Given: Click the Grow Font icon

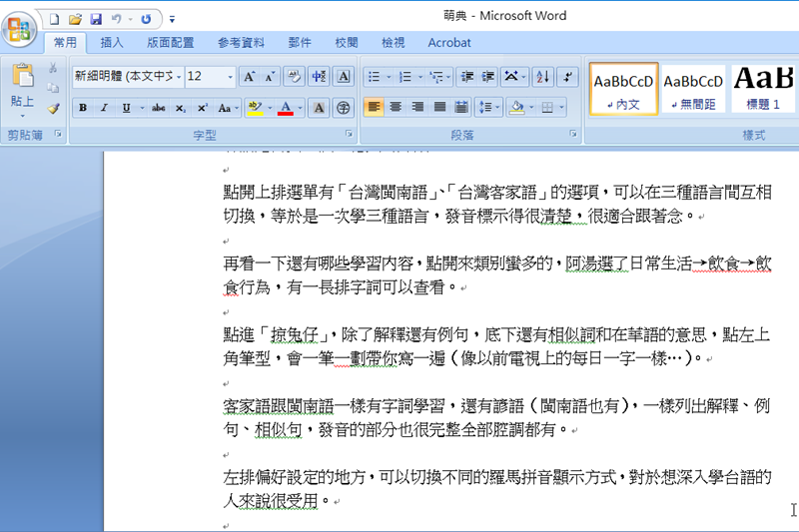Looking at the screenshot, I should pyautogui.click(x=249, y=77).
